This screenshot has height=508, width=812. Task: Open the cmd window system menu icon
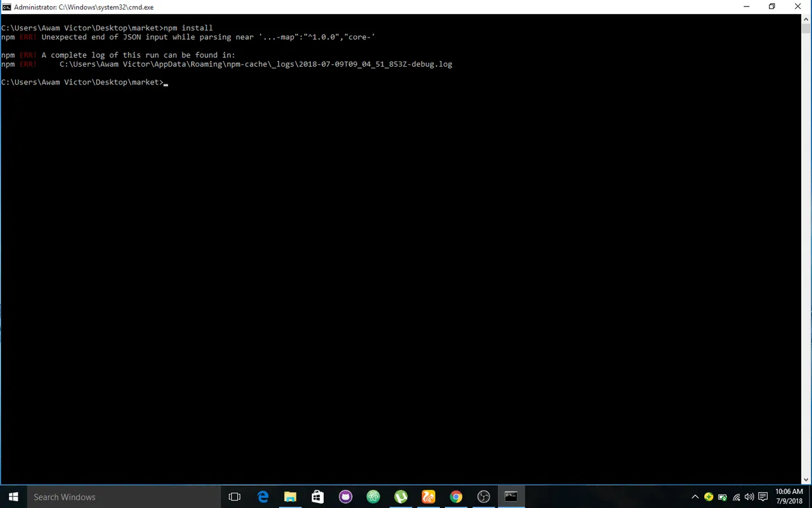[x=6, y=7]
